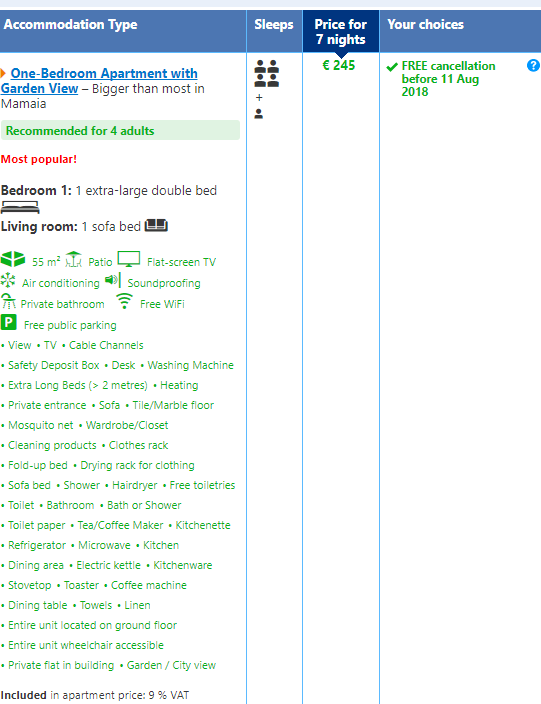Open the One-Bedroom Apartment with Garden View link
The image size is (541, 704).
[99, 81]
